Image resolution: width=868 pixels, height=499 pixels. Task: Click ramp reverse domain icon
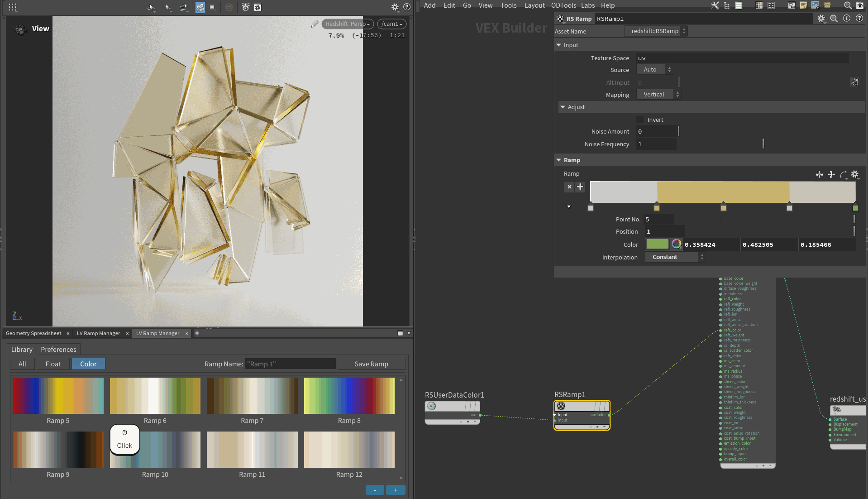820,174
